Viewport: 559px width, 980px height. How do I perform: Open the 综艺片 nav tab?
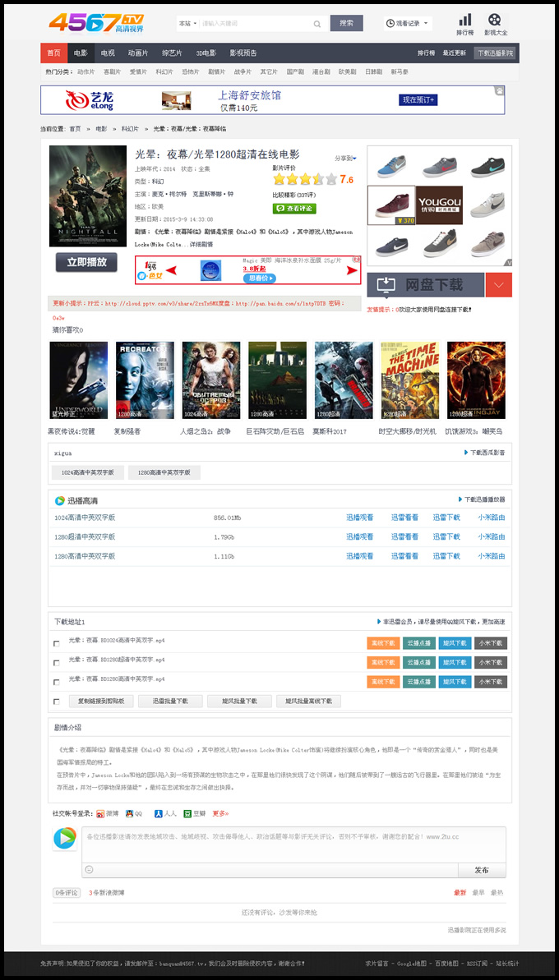172,53
